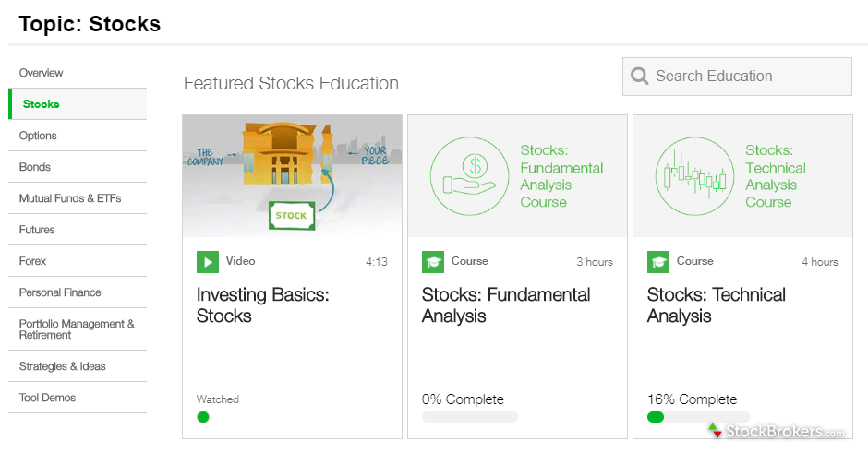
Task: Open Investing Basics: Stocks video title
Action: (262, 305)
